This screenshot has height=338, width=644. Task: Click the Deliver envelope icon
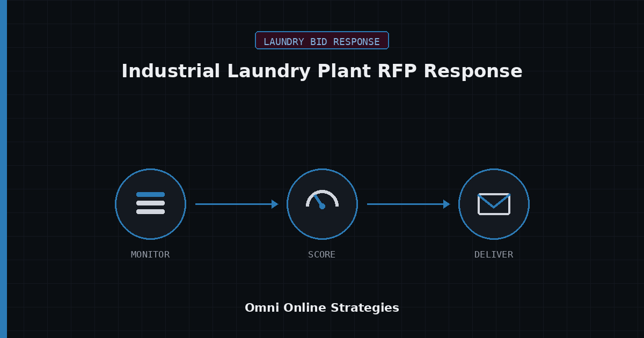tap(494, 204)
